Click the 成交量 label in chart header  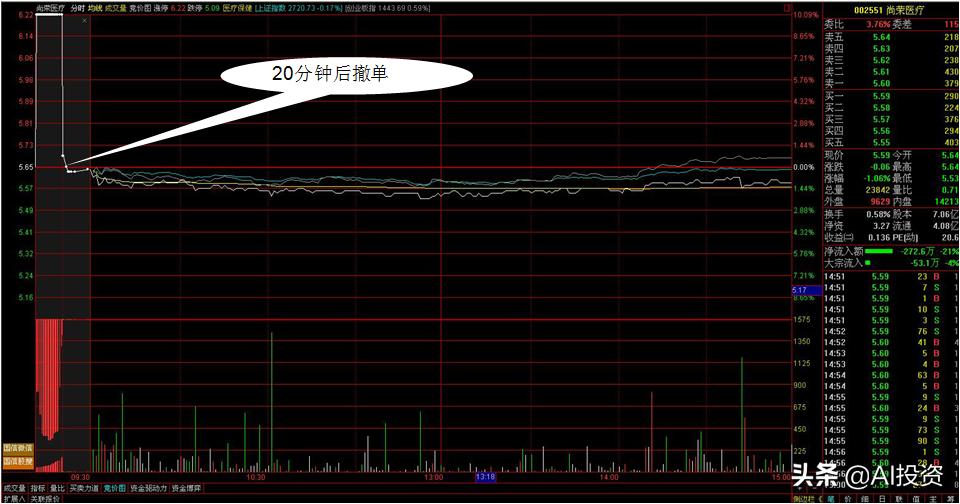[x=115, y=9]
